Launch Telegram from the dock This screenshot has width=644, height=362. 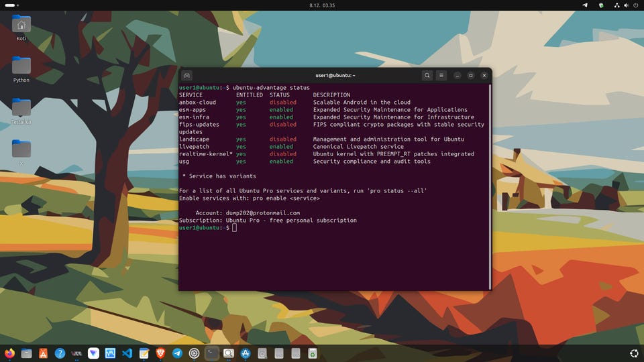(178, 353)
